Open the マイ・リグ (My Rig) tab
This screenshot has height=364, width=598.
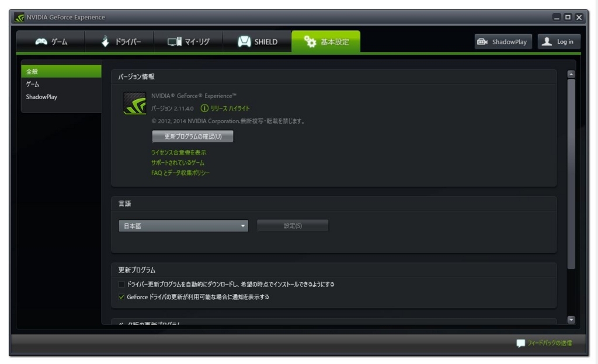188,42
